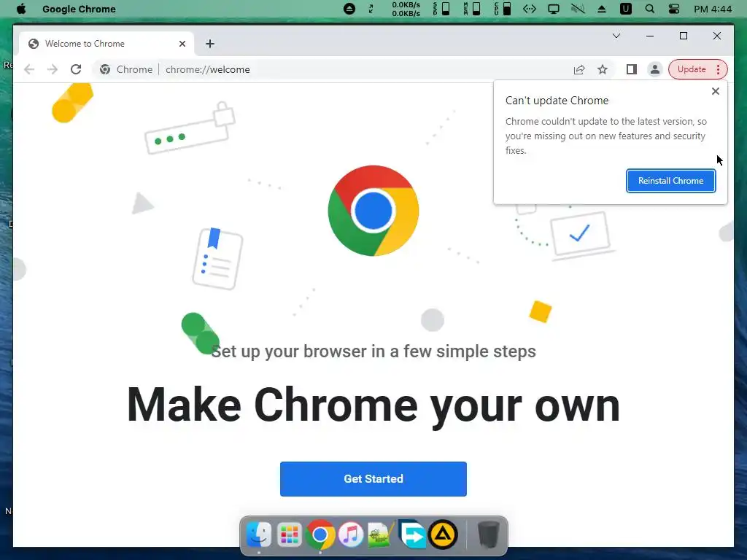Click the Chrome icon in the dock

point(320,534)
